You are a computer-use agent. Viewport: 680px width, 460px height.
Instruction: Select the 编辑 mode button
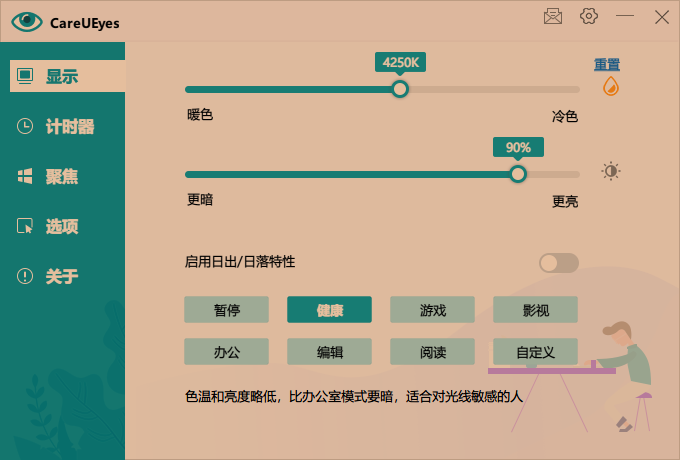329,352
